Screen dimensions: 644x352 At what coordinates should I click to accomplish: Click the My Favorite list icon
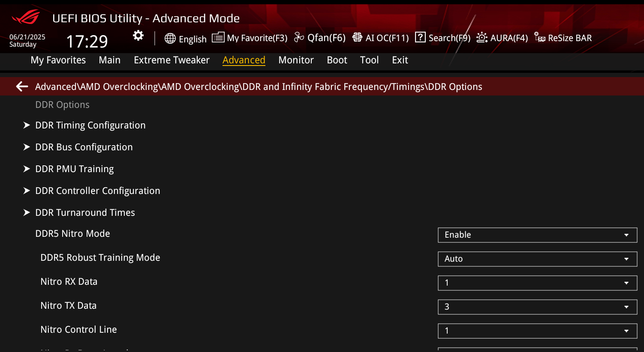point(218,38)
